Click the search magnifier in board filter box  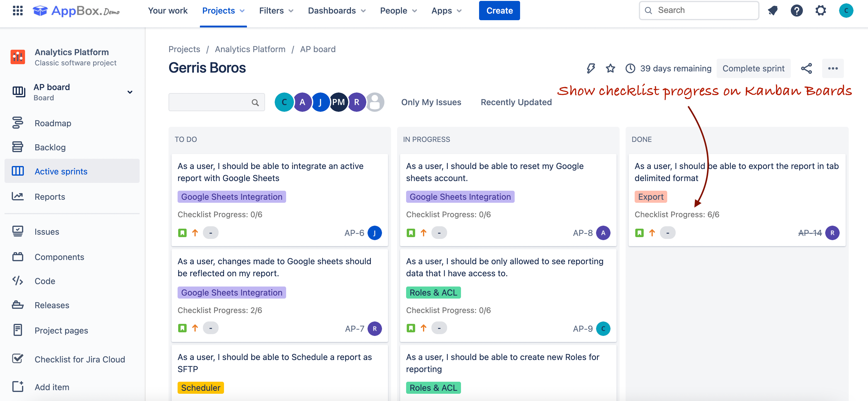click(x=255, y=102)
